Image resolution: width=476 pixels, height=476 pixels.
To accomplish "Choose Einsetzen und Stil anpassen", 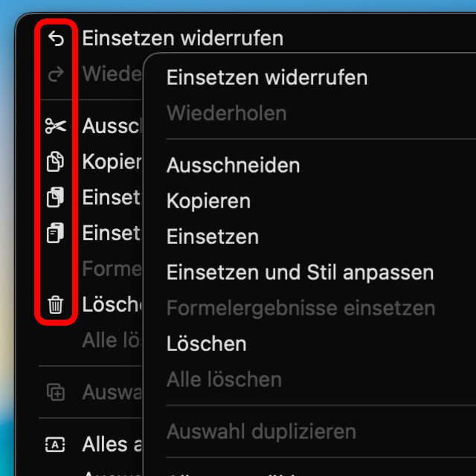I will click(x=300, y=272).
